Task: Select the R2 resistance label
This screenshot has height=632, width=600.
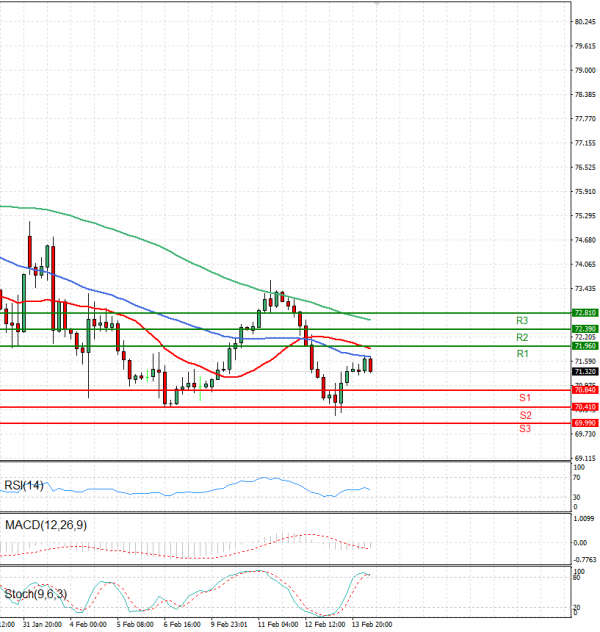Action: [x=522, y=337]
